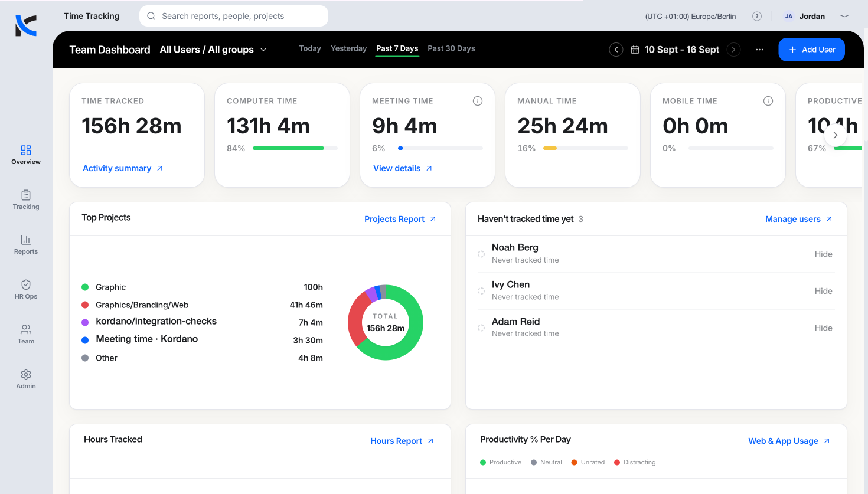
Task: Switch to the Yesterday tab
Action: tap(348, 48)
